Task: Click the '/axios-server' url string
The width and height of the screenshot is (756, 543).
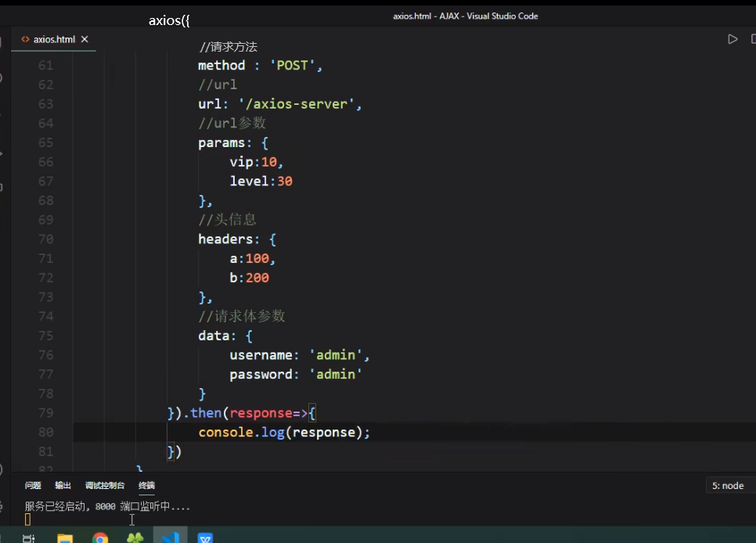Action: (297, 104)
